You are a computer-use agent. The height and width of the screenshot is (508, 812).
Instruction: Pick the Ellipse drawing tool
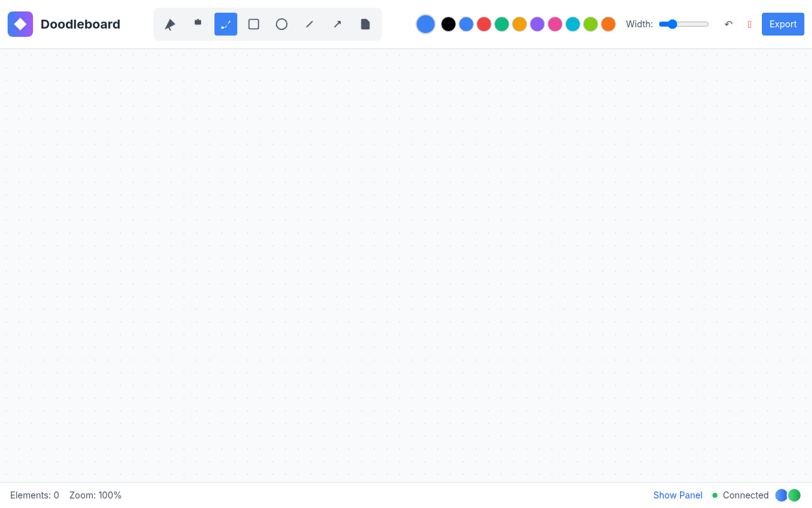(x=282, y=24)
